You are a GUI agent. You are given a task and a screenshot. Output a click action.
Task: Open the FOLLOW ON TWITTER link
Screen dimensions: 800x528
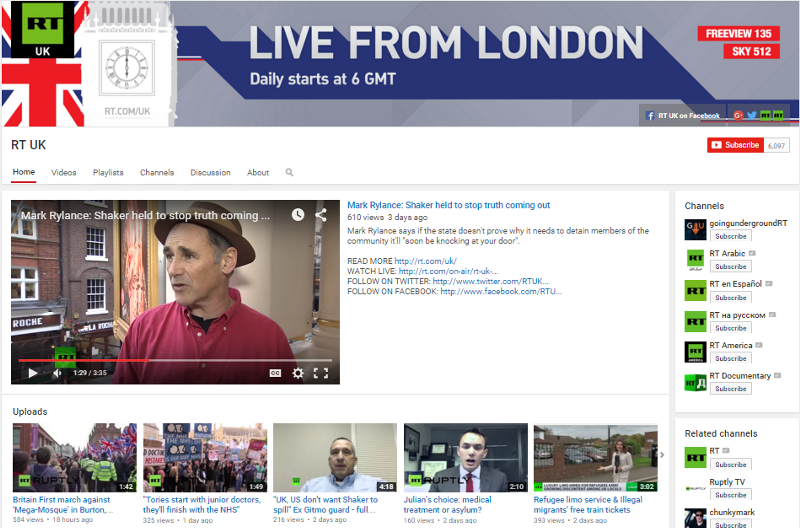point(490,281)
